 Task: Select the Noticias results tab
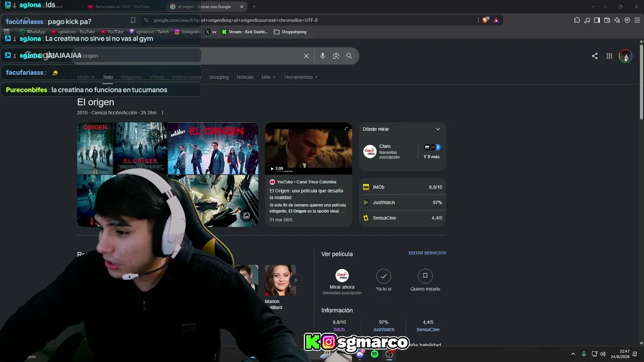pos(245,77)
